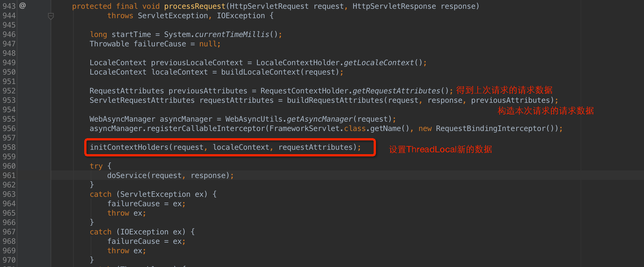Click line number 952 in the gutter
644x267 pixels.
[x=9, y=91]
